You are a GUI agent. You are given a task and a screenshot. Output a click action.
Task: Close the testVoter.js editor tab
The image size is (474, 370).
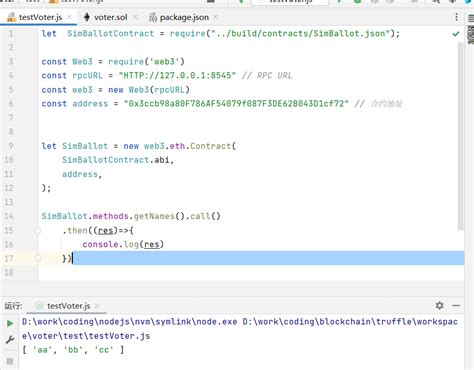pos(69,17)
